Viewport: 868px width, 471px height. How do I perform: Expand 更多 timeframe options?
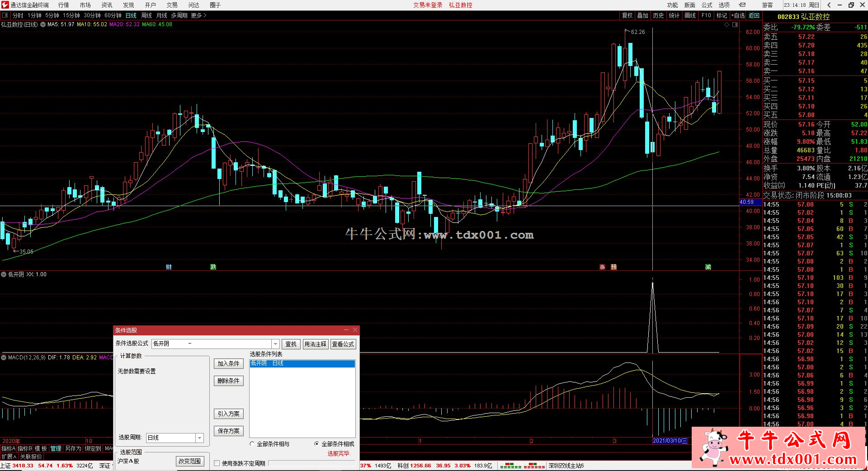(x=198, y=15)
